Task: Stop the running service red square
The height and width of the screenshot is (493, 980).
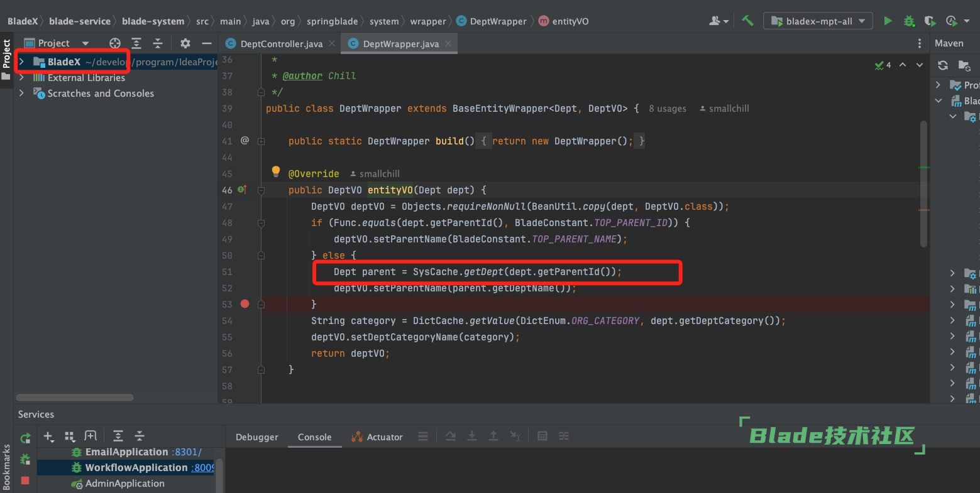Action: (25, 480)
